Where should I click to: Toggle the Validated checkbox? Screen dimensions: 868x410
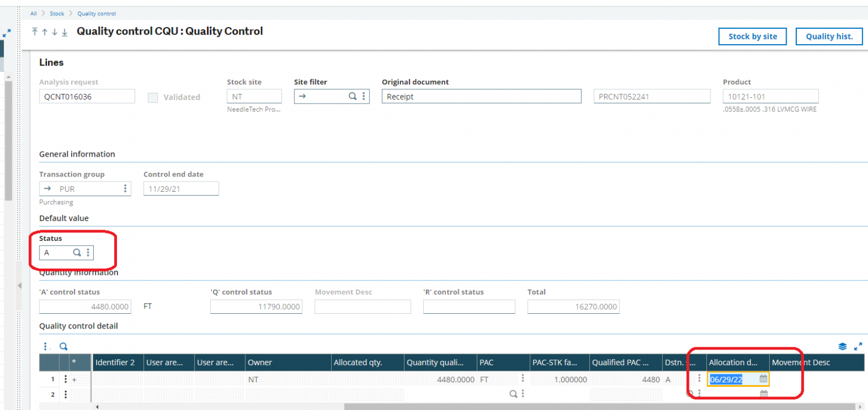click(152, 97)
